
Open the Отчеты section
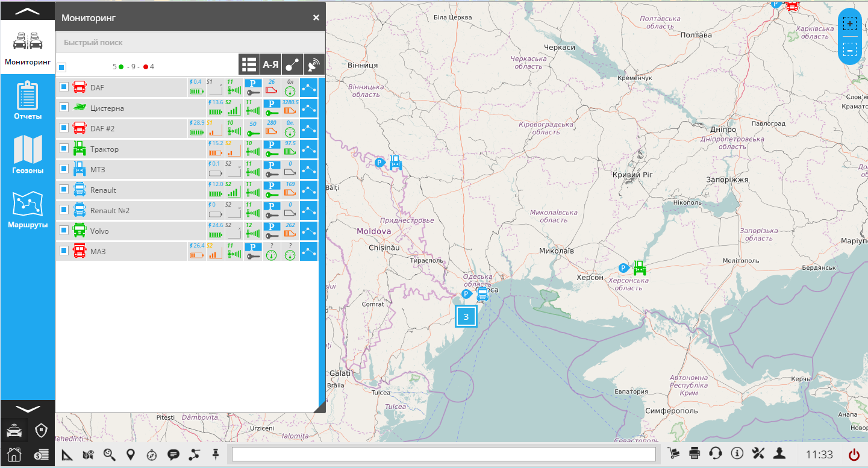28,100
